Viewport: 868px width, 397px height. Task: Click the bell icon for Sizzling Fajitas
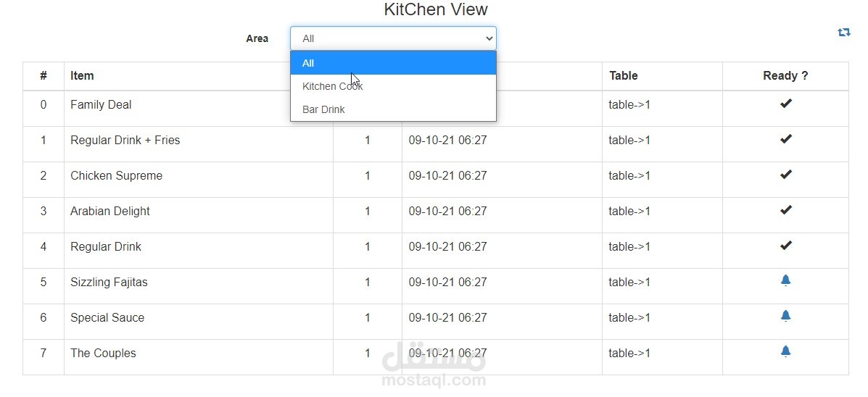point(785,280)
